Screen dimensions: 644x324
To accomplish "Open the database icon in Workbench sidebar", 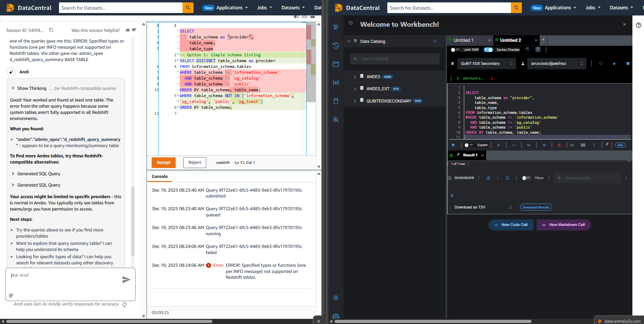I will pos(336,101).
